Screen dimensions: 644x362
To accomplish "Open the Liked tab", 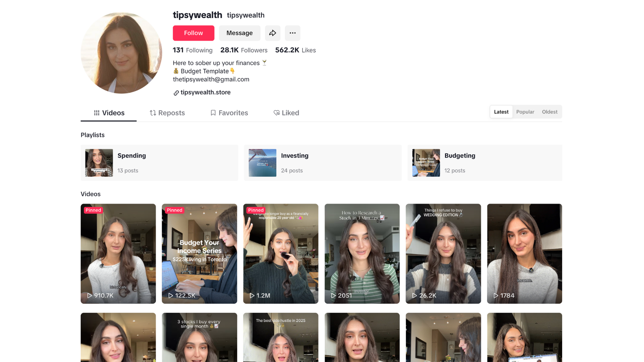I will 286,113.
